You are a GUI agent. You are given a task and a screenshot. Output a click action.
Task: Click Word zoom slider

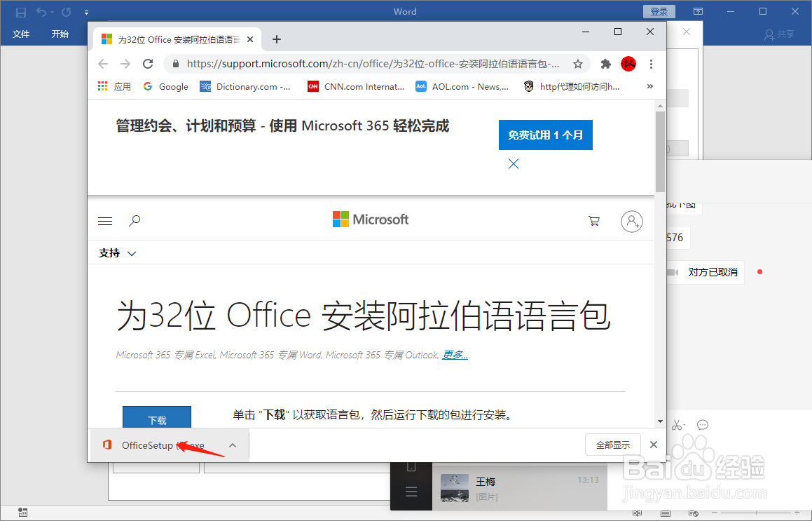pos(756,513)
